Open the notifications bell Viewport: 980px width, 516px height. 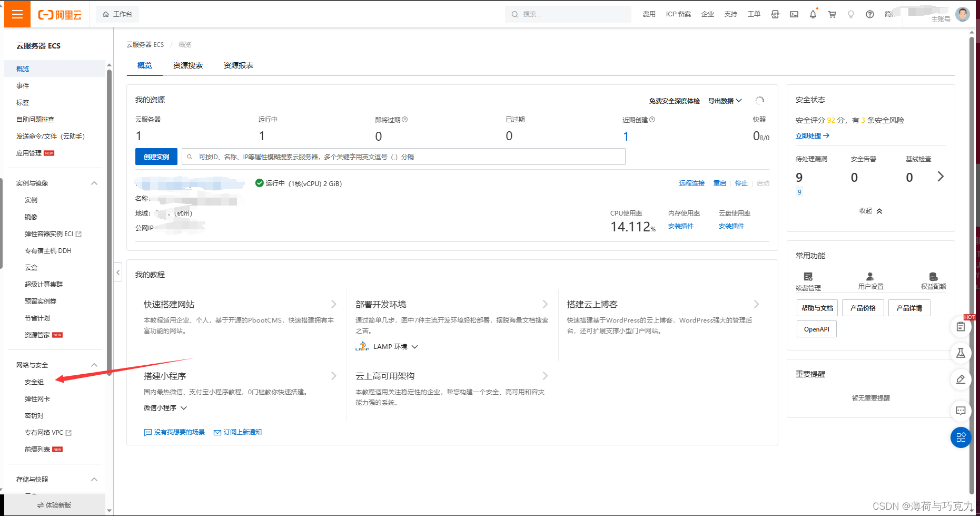813,14
